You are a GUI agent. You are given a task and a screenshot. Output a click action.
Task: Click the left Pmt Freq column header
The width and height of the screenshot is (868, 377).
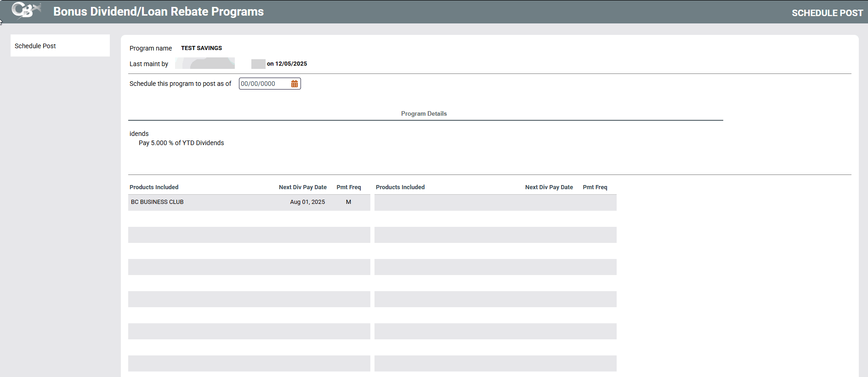348,187
